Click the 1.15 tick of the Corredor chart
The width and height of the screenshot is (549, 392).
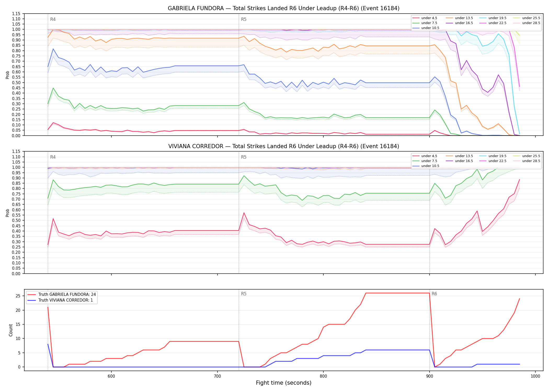click(16, 152)
